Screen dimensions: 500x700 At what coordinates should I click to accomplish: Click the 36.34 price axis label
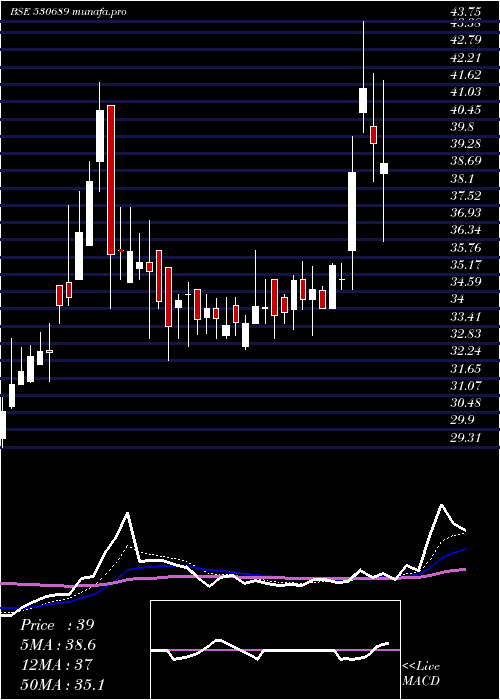point(465,230)
